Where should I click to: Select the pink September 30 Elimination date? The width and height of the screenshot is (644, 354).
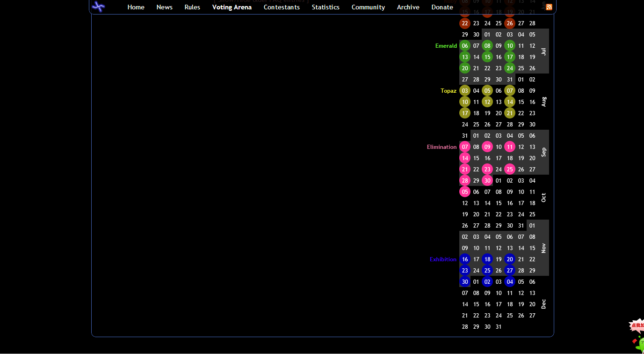487,181
